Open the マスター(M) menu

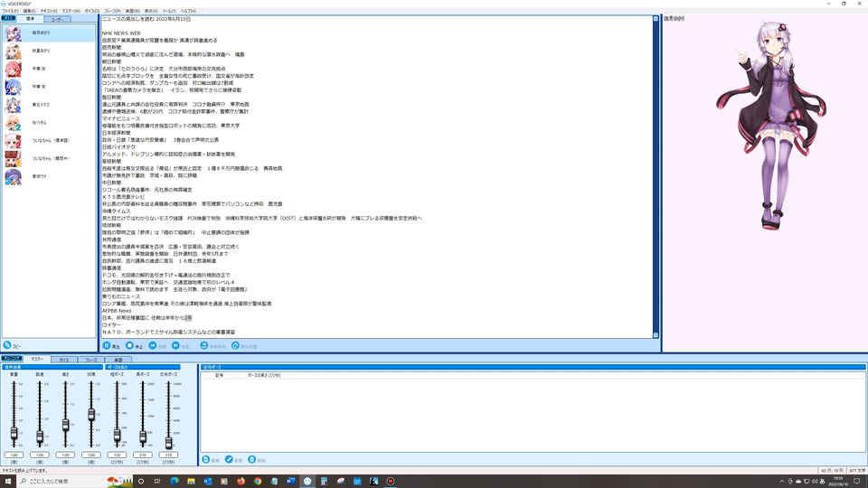coord(71,11)
